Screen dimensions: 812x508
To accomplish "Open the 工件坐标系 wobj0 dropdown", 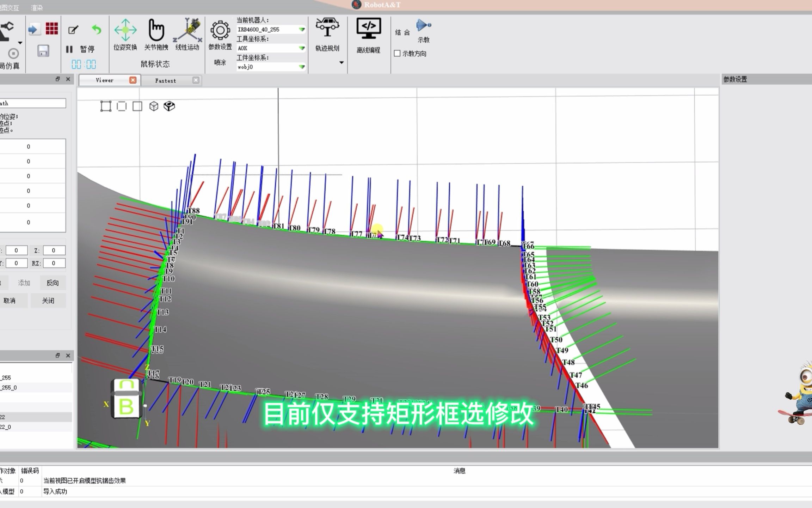I will pos(302,67).
